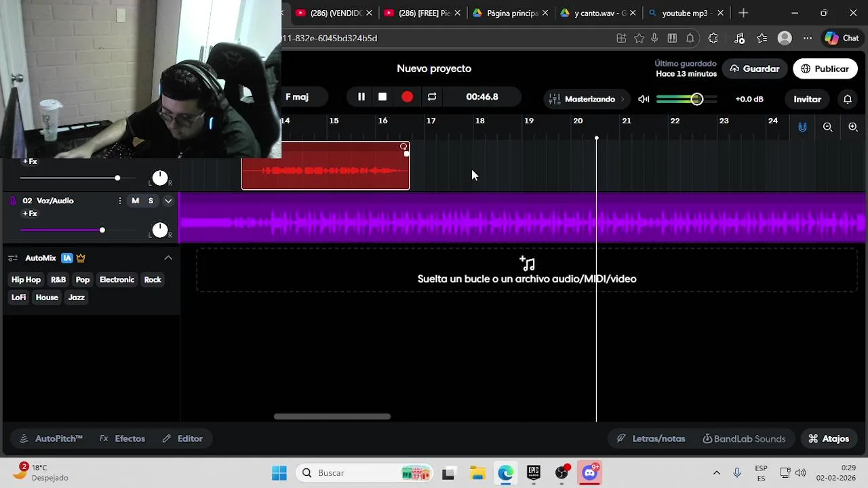Click the favorites star in address bar
Screen dimensions: 868x488
(x=639, y=39)
